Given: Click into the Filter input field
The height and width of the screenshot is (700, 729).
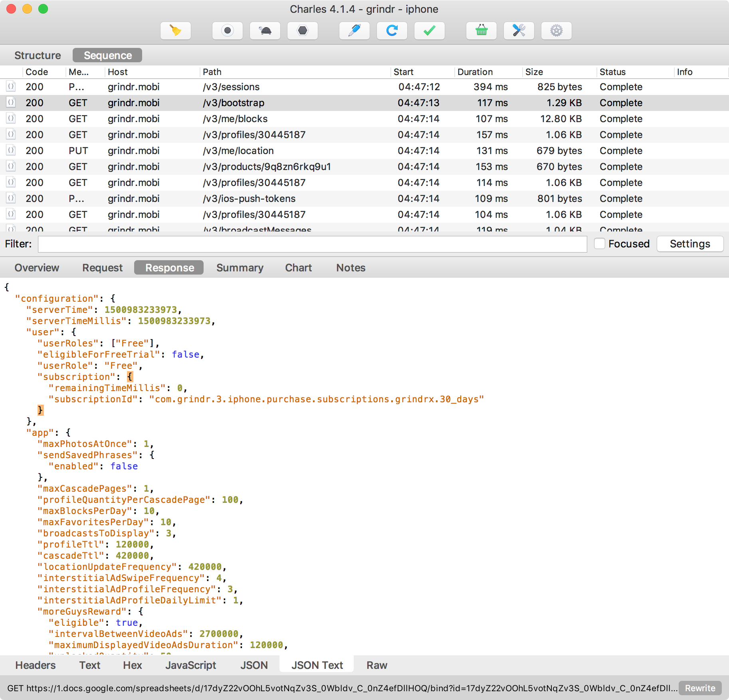Looking at the screenshot, I should (312, 244).
